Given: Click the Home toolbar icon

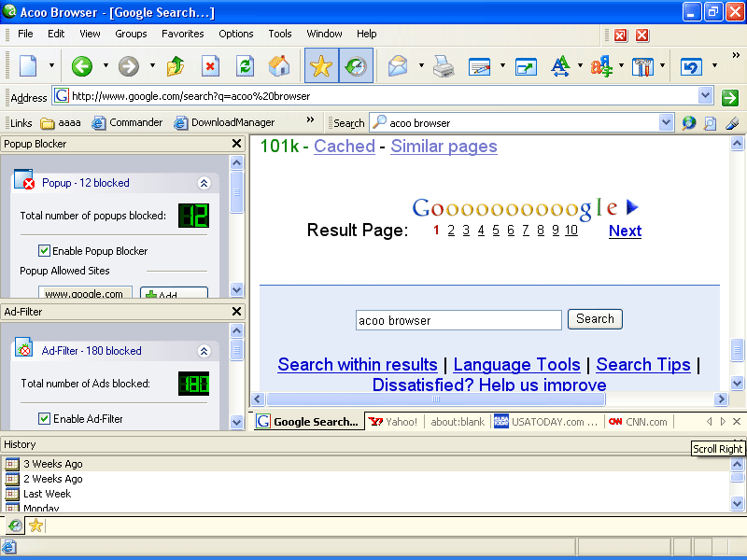Looking at the screenshot, I should [x=278, y=66].
